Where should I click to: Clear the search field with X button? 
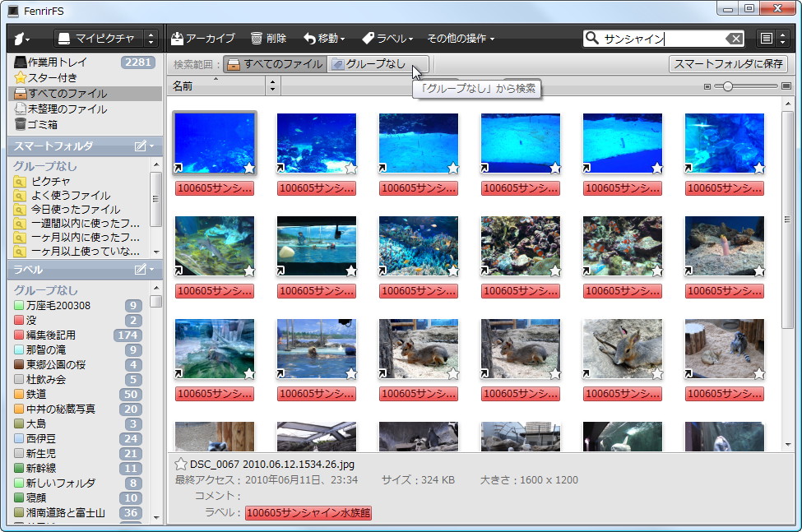pos(735,39)
